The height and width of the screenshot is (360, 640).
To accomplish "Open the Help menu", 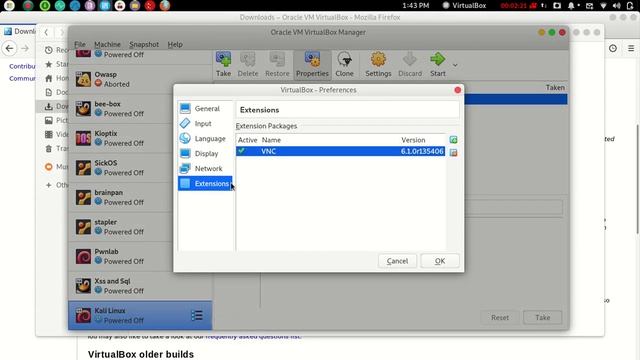I will click(175, 44).
